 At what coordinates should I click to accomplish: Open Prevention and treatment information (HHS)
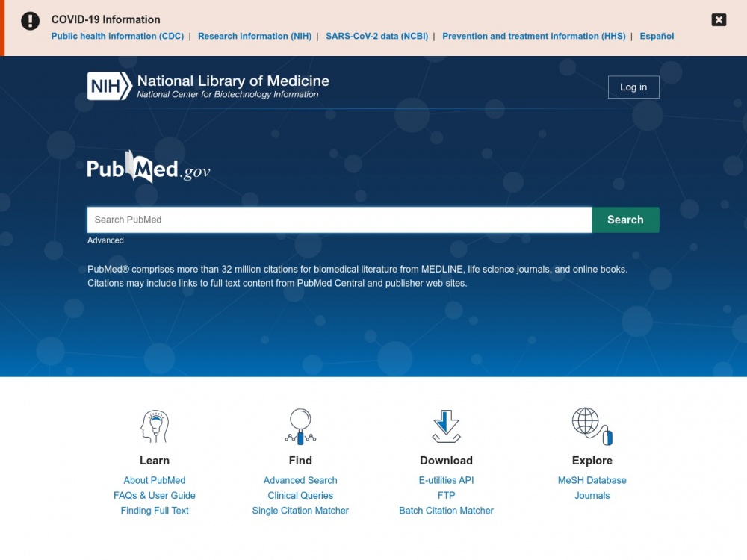[x=533, y=36]
